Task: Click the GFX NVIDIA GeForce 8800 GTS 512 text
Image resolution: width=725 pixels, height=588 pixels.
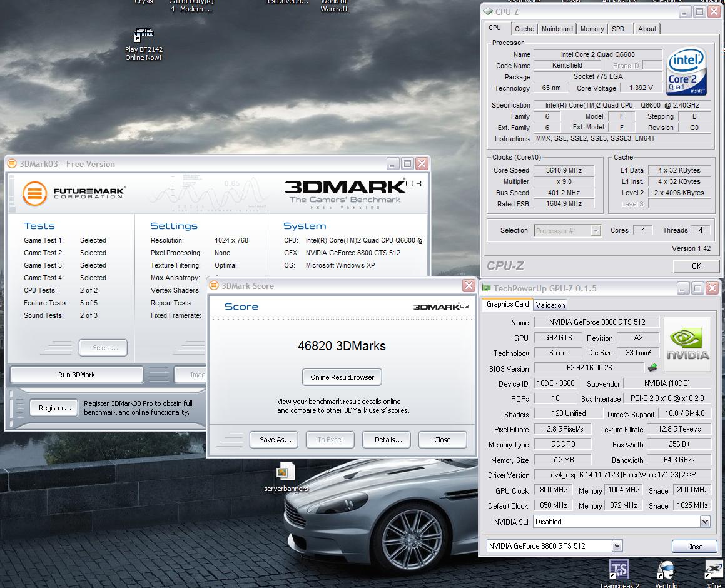Action: point(353,253)
